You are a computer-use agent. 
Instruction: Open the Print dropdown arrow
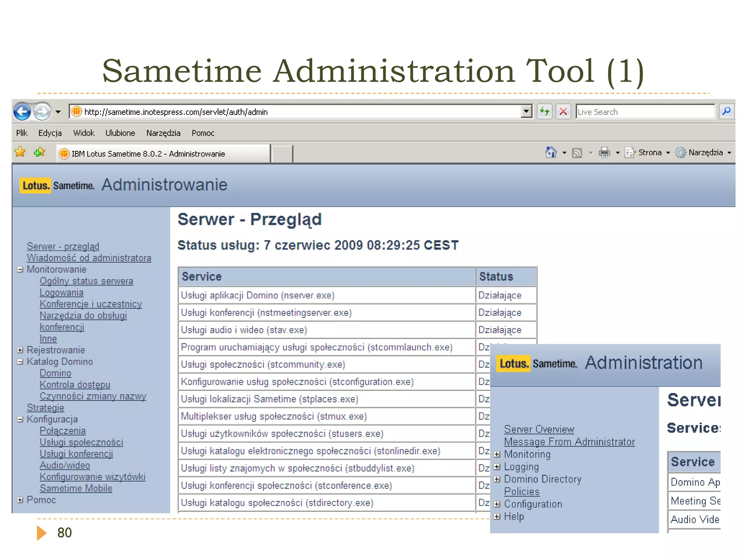tap(618, 153)
